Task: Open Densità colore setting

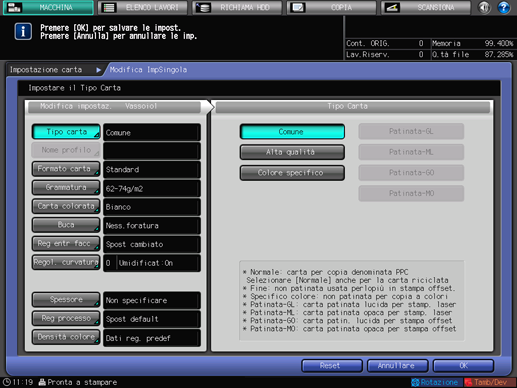Action: click(x=66, y=337)
